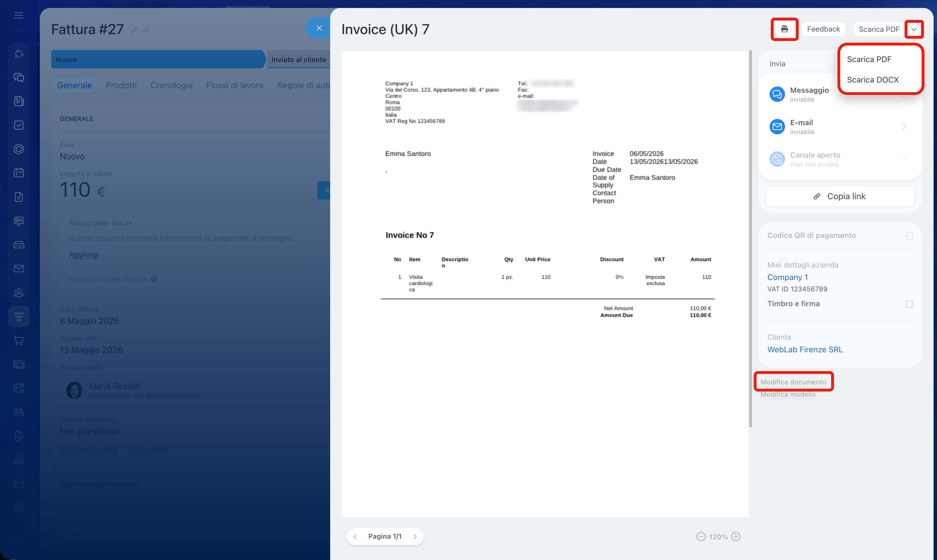Screen dimensions: 937x560
Task: Expand the E-mail row chevron
Action: pos(904,127)
